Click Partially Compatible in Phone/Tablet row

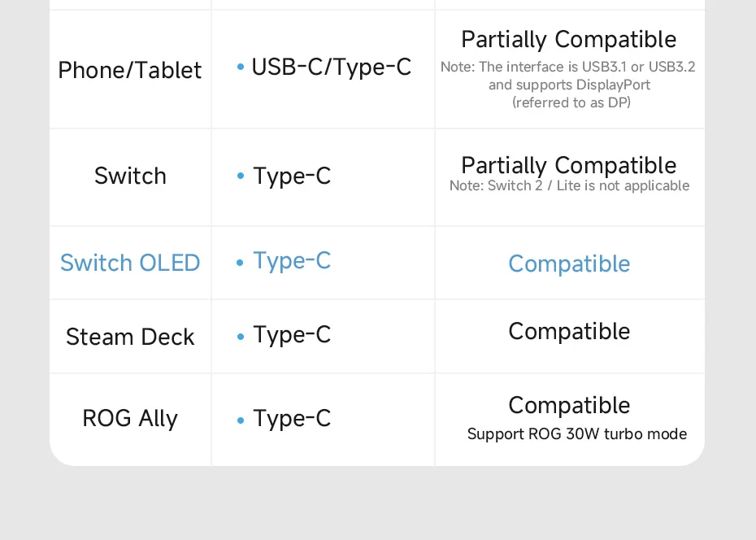tap(568, 39)
